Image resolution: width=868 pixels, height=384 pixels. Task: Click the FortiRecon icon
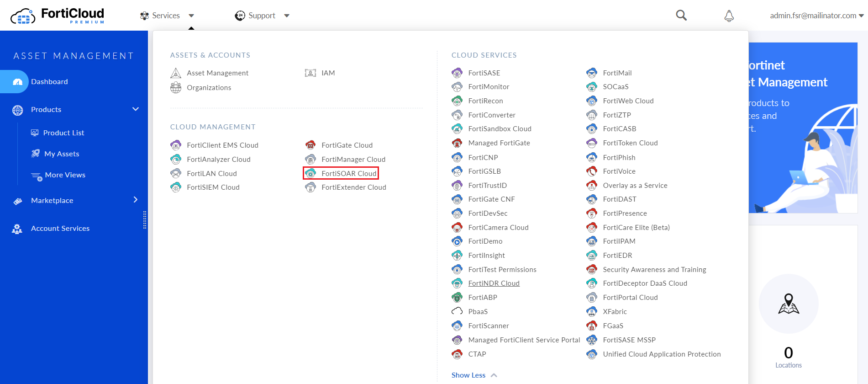click(457, 101)
